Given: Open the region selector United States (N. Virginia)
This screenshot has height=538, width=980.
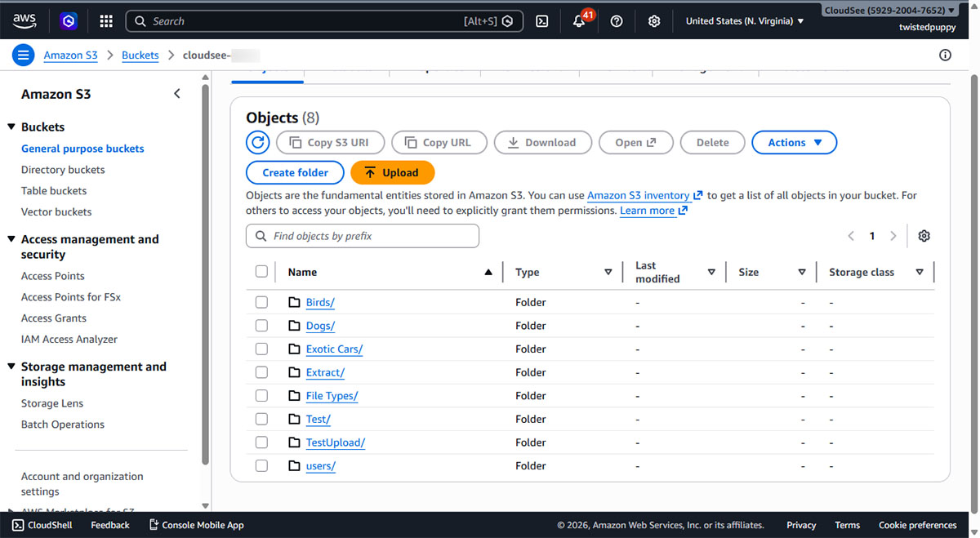Looking at the screenshot, I should point(745,21).
